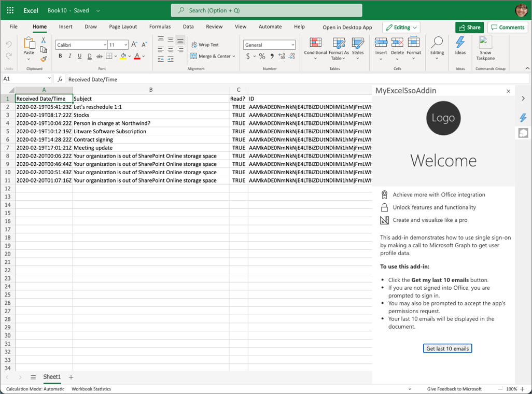This screenshot has width=532, height=394.
Task: Click Decrease Decimal icon
Action: tap(292, 56)
